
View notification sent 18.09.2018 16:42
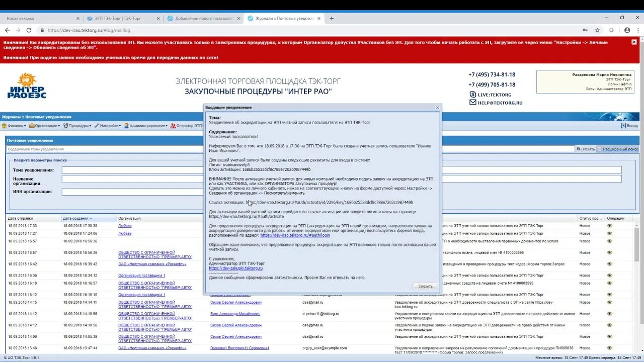[609, 264]
